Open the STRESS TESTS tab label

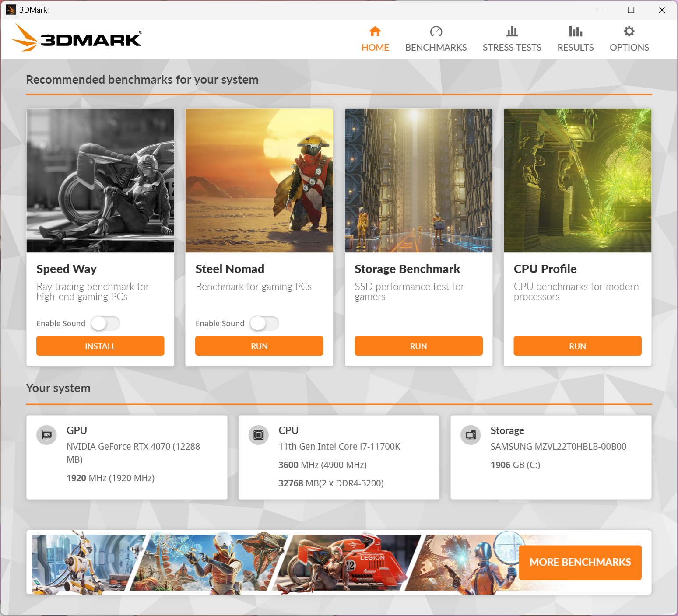[512, 47]
